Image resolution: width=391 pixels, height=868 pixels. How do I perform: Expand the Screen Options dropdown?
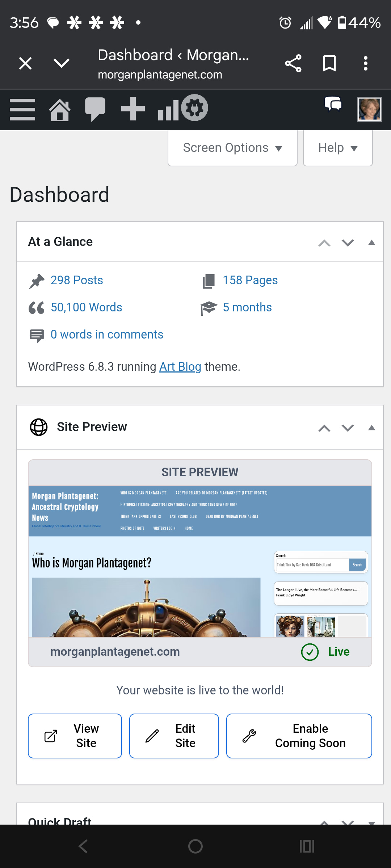[232, 148]
